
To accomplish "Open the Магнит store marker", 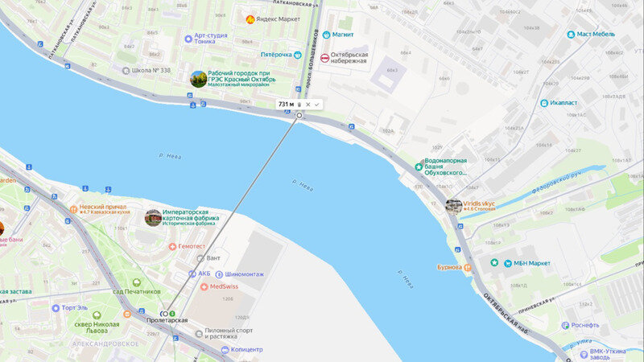I will 326,35.
